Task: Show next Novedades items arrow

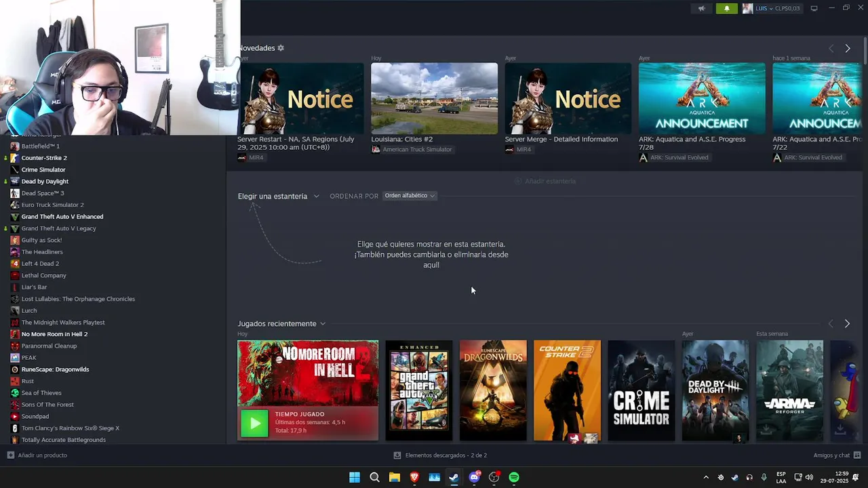Action: click(x=848, y=49)
